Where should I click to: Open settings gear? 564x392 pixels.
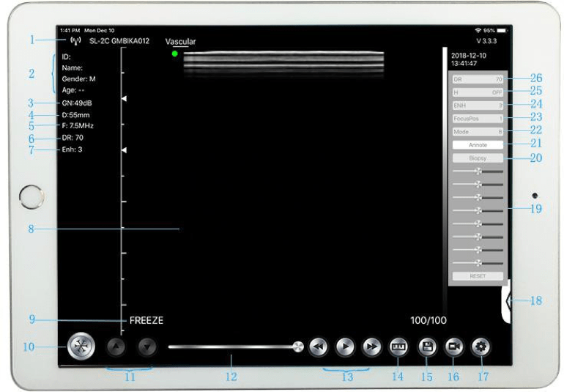tap(481, 347)
